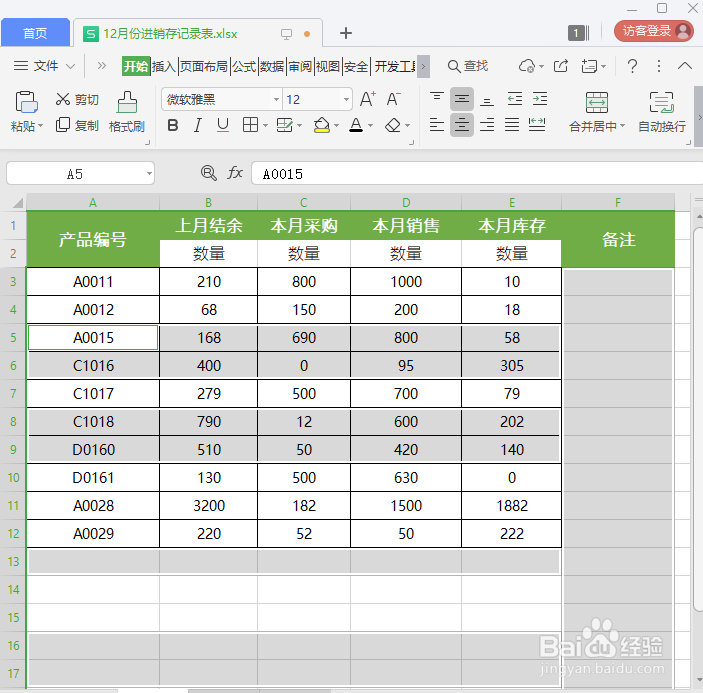
Task: Click the 访客登录 login button
Action: pyautogui.click(x=654, y=31)
